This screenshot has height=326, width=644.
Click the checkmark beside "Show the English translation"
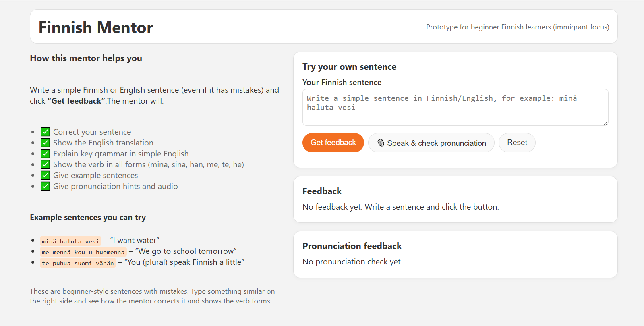click(45, 142)
